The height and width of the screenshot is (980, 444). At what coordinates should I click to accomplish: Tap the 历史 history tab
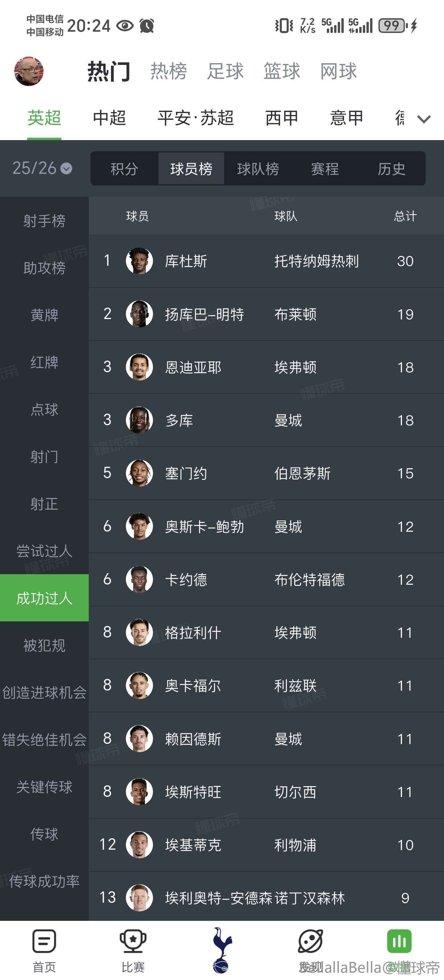(x=391, y=169)
